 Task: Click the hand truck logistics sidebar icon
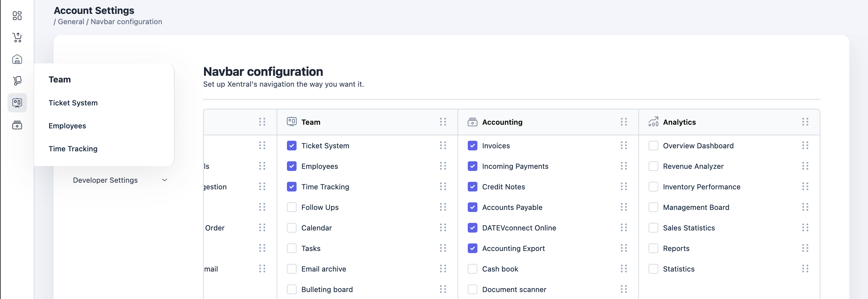[17, 81]
